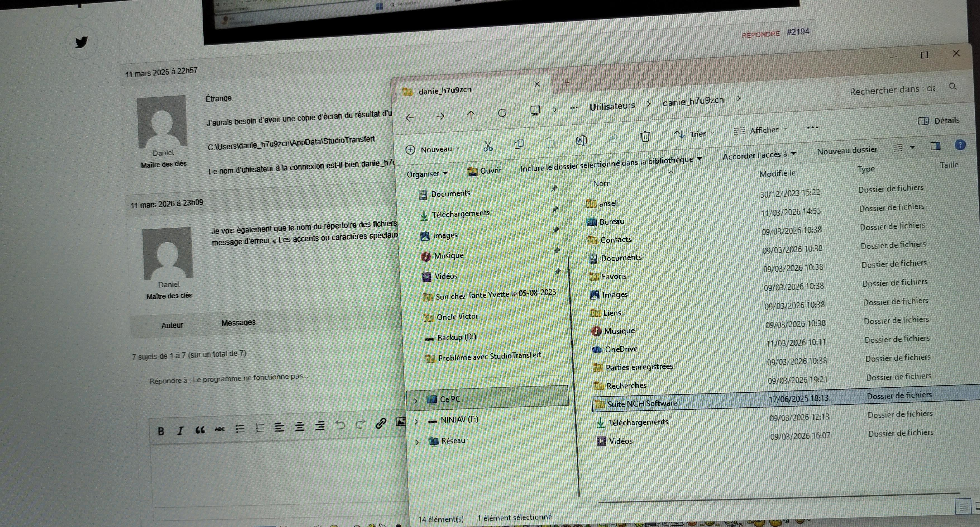Open the Trier sort dropdown
The height and width of the screenshot is (527, 980).
pos(694,134)
